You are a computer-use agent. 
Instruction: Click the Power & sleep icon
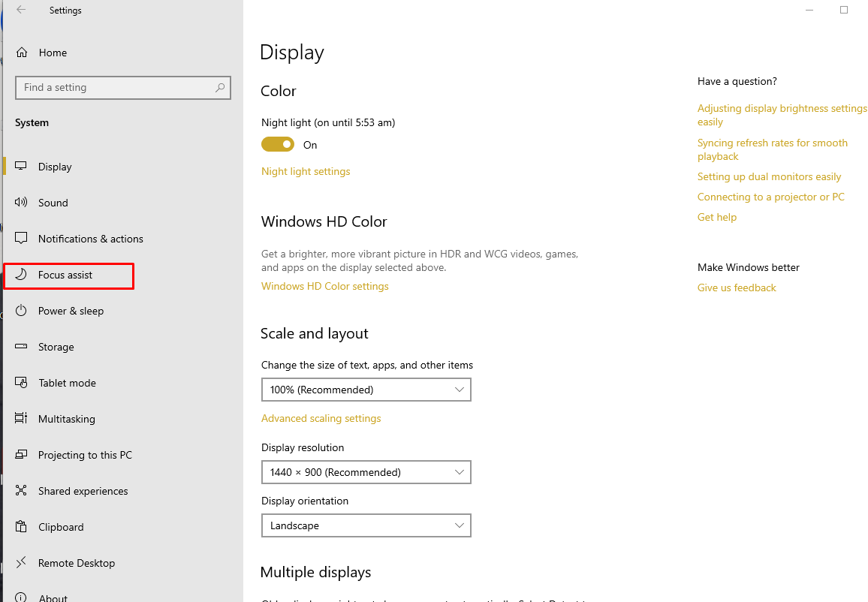pyautogui.click(x=21, y=311)
